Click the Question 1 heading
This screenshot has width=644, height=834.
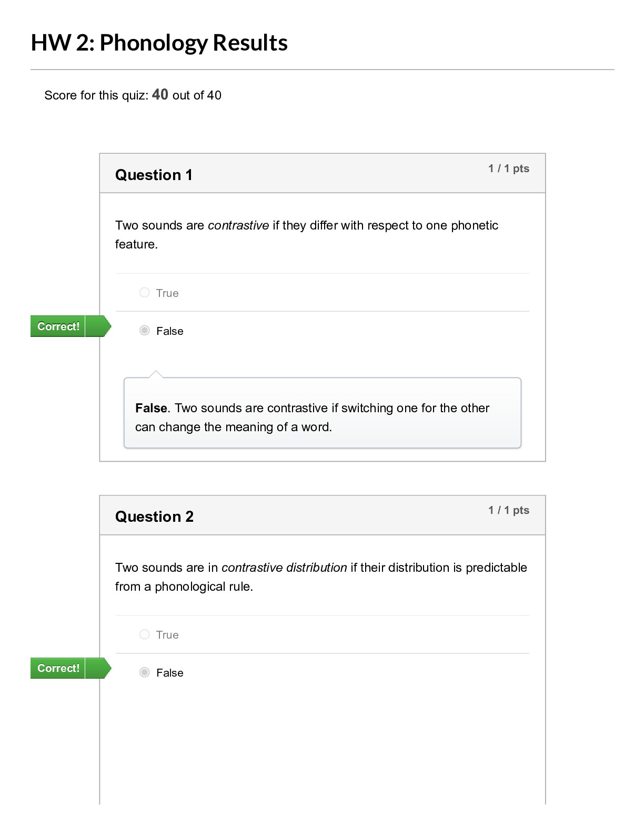coord(154,175)
